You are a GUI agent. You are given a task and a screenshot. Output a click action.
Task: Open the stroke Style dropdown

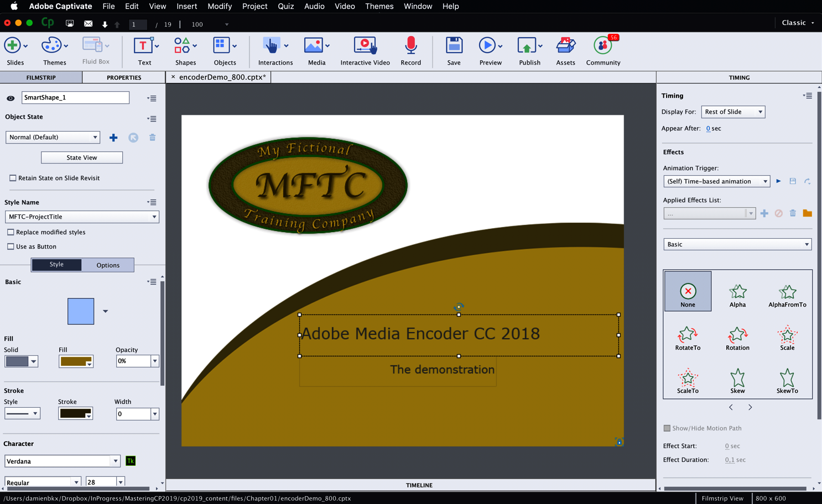pyautogui.click(x=22, y=413)
